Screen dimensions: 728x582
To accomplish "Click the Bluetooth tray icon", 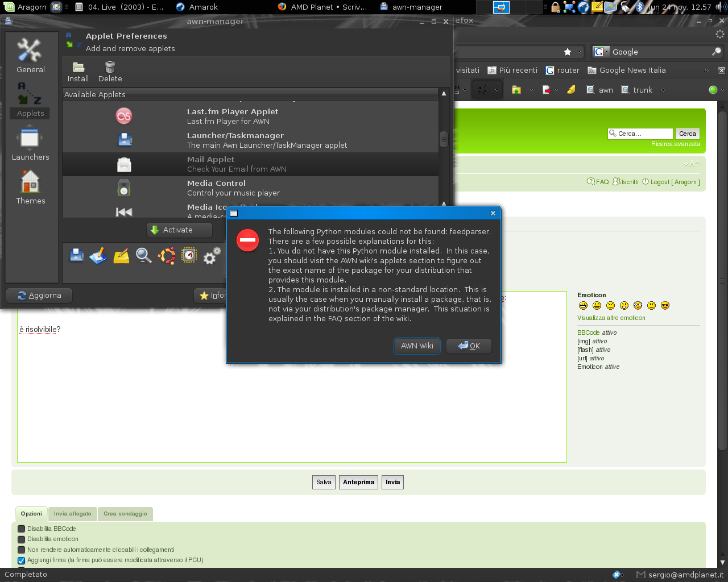I will 639,7.
